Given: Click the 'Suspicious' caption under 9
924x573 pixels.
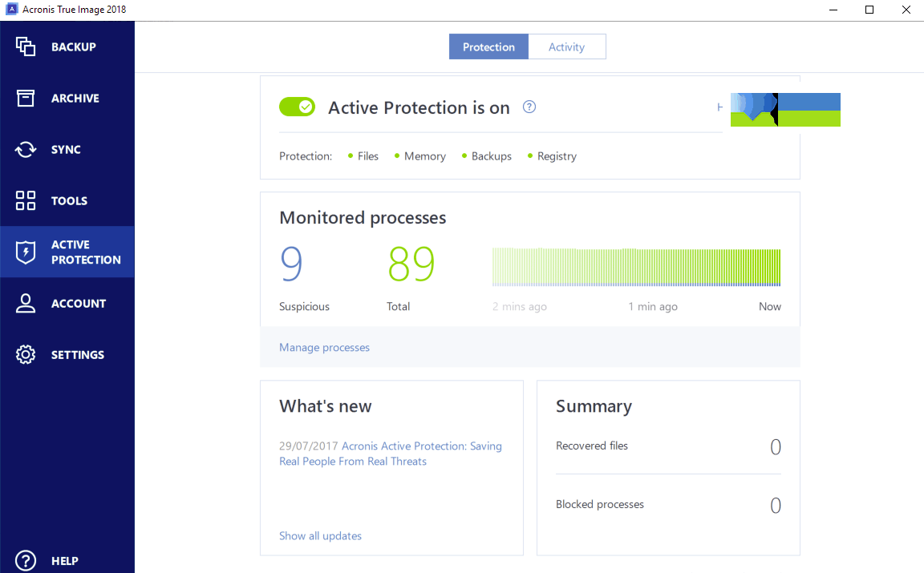Looking at the screenshot, I should click(x=304, y=306).
